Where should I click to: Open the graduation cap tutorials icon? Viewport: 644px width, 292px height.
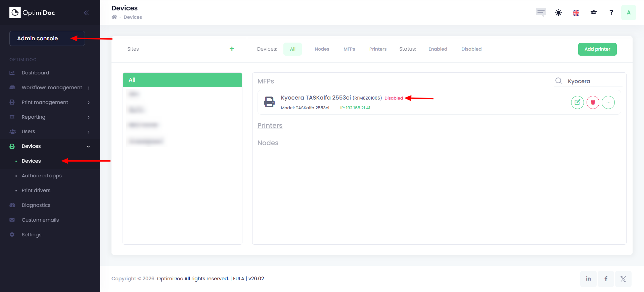(593, 13)
